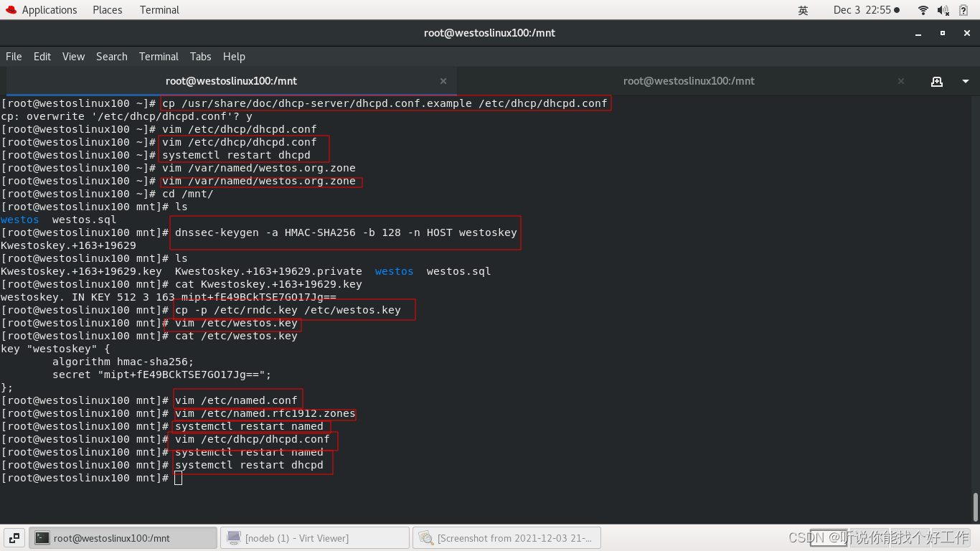Click 'algorithm hmac-sha256;' line

[123, 362]
